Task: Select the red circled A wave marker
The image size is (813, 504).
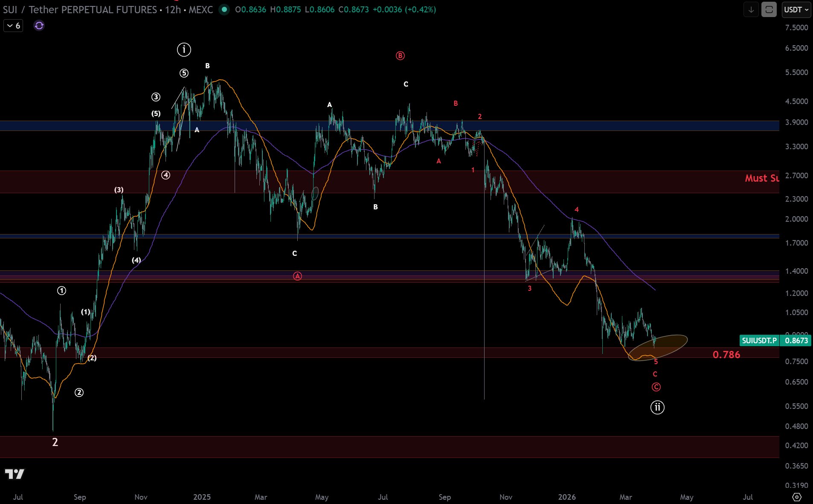Action: coord(297,276)
